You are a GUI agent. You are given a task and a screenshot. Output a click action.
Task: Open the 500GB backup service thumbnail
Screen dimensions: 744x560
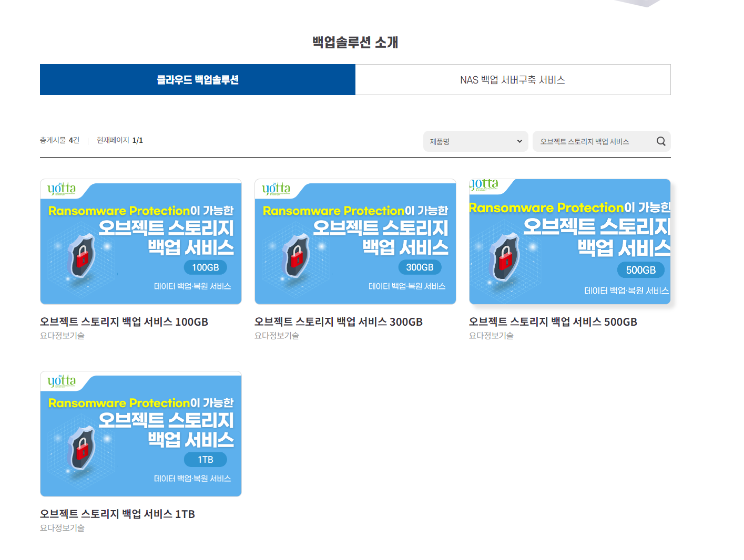(x=570, y=242)
